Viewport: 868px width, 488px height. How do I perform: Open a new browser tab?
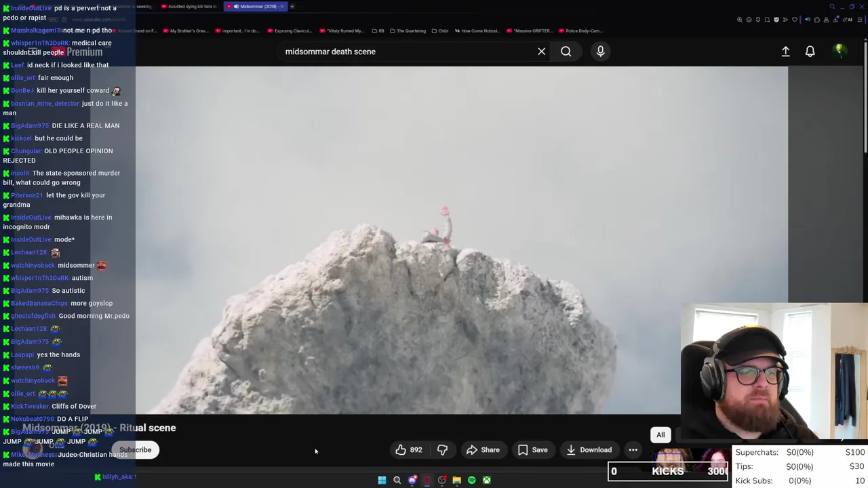292,6
